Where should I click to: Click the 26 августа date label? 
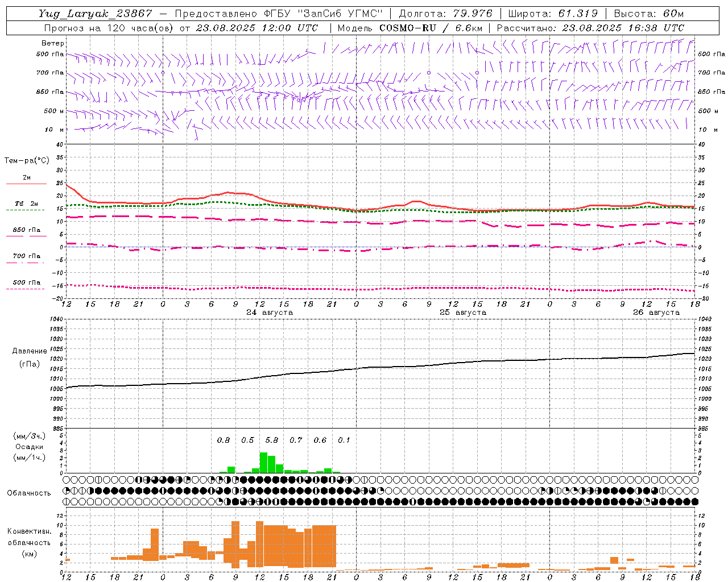coord(656,313)
